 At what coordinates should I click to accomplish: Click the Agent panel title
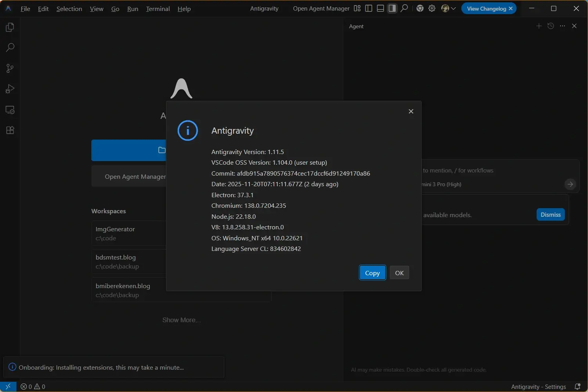[x=356, y=26]
